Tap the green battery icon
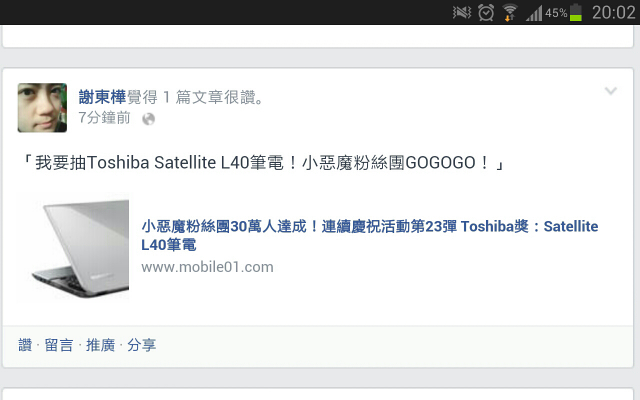The height and width of the screenshot is (400, 640). click(x=576, y=12)
